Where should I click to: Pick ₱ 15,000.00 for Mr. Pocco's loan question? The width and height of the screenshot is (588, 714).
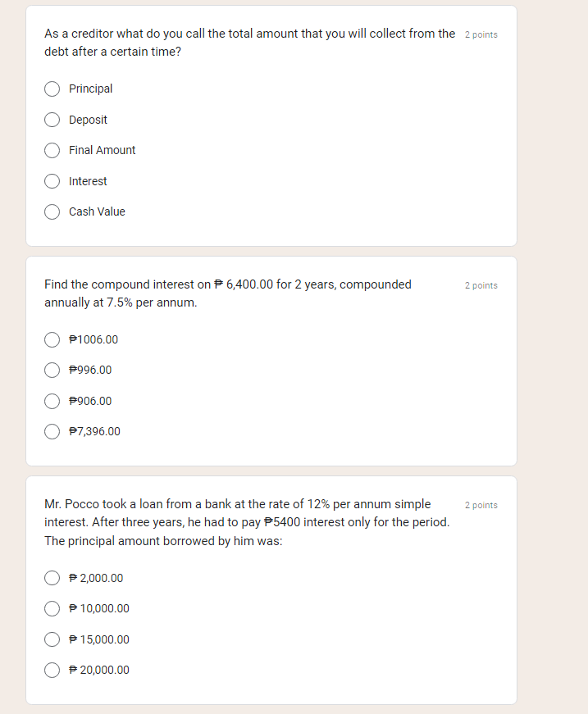52,639
